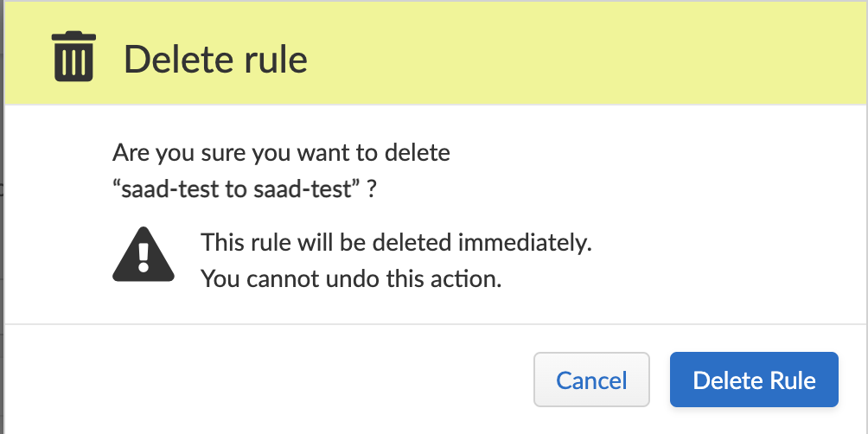This screenshot has width=868, height=434.
Task: Select the "saad-test to saad-test" rule name
Action: 236,190
